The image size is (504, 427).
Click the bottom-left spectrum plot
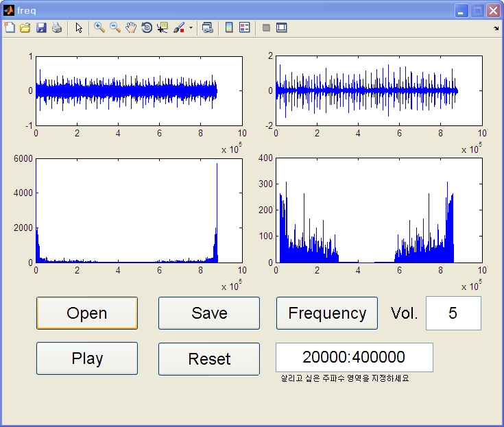click(139, 210)
